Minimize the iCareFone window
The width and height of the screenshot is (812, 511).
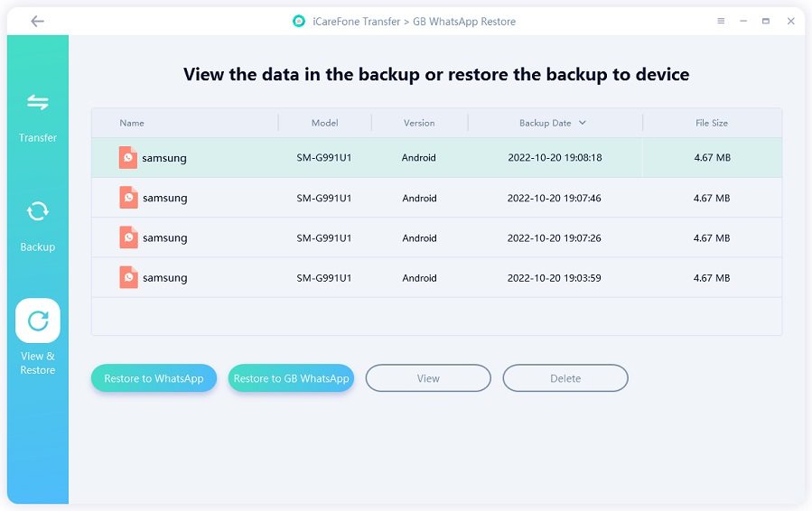[743, 22]
